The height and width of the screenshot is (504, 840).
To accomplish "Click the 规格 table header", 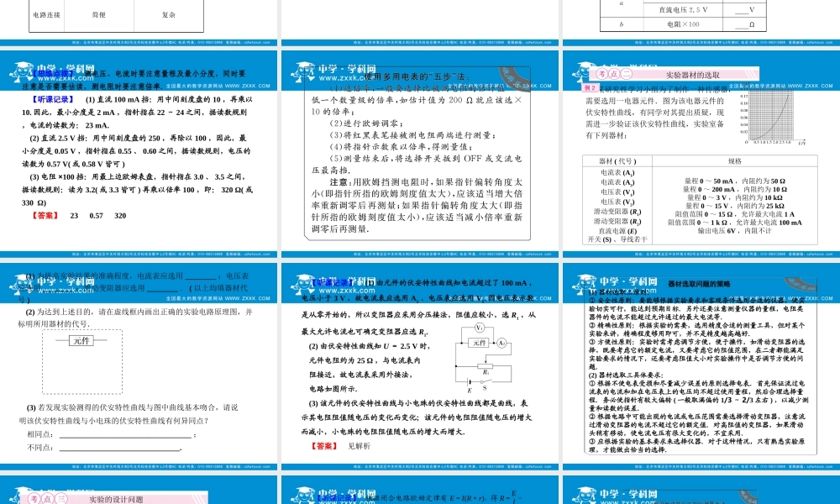I will [734, 160].
